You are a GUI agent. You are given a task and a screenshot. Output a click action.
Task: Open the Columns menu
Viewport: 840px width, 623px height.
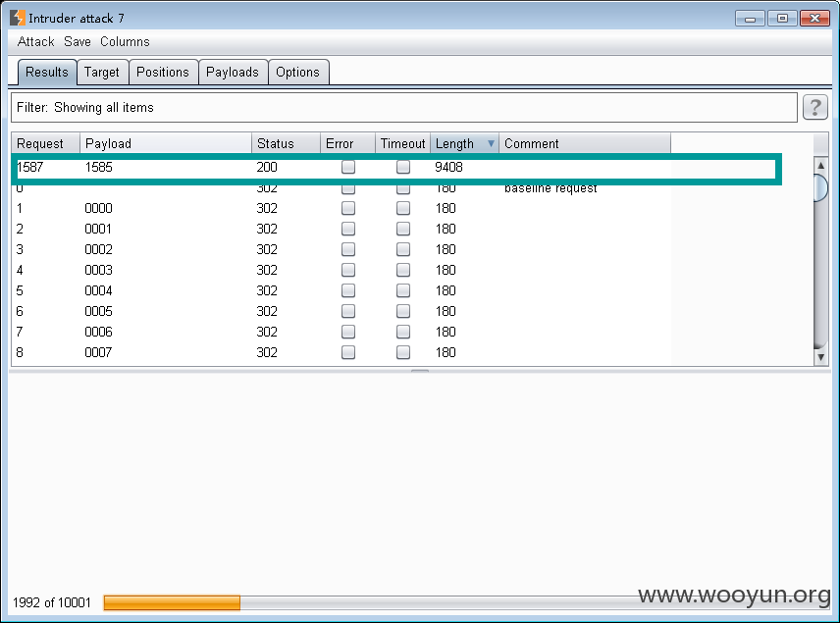coord(125,42)
